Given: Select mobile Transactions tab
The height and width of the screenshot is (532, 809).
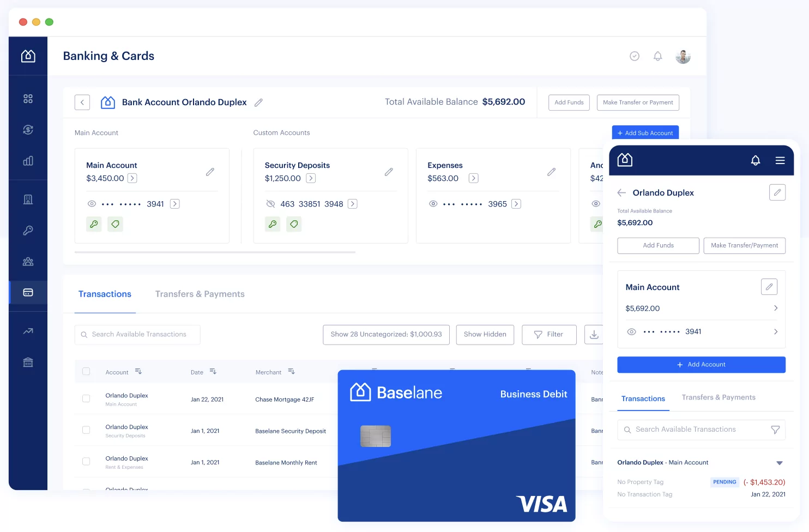Looking at the screenshot, I should (x=643, y=399).
